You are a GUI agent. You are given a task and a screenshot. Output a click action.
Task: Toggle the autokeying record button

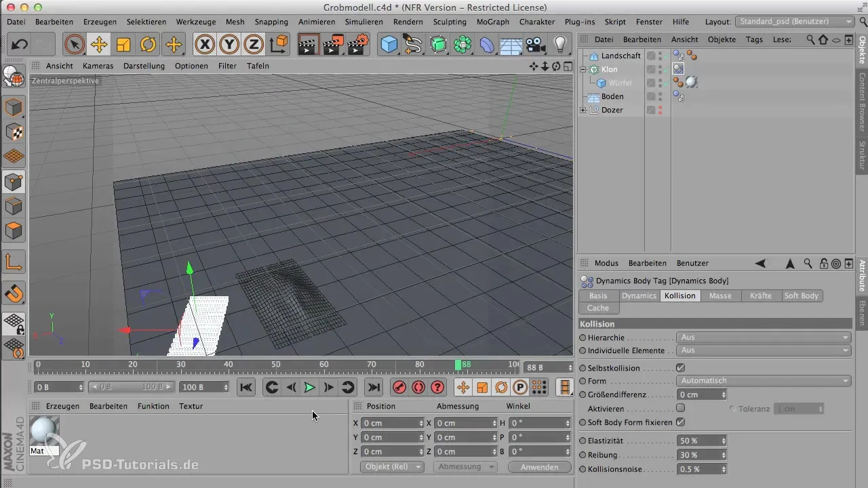418,387
